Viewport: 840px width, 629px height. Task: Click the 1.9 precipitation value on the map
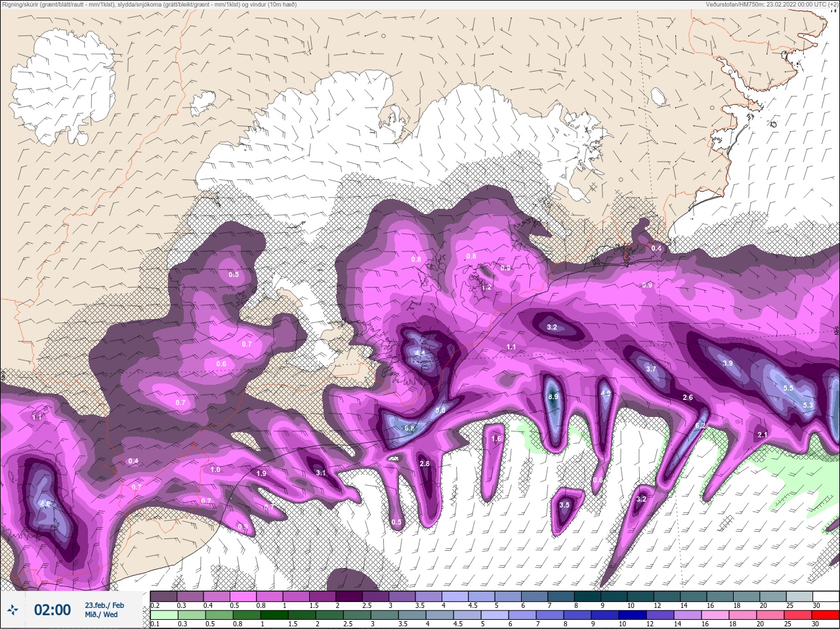click(x=261, y=473)
